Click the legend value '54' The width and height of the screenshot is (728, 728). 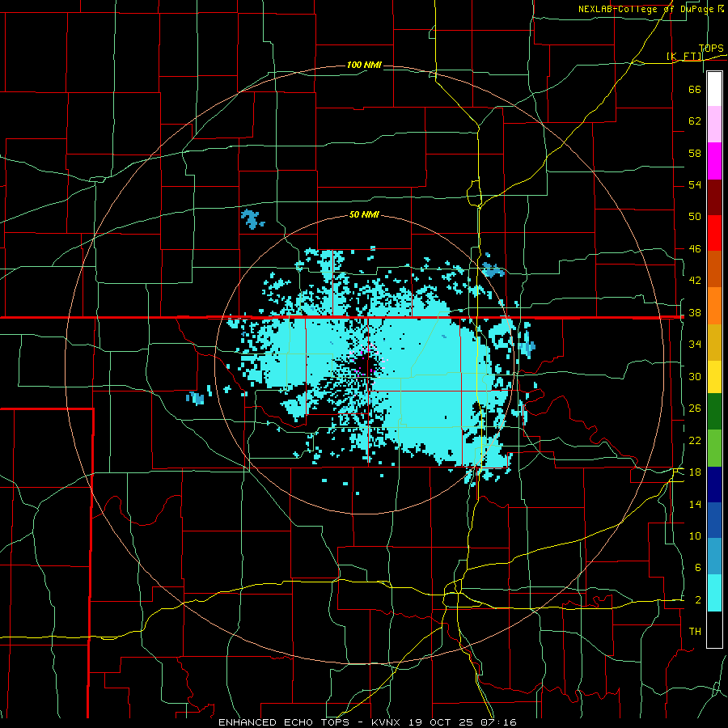[695, 184]
